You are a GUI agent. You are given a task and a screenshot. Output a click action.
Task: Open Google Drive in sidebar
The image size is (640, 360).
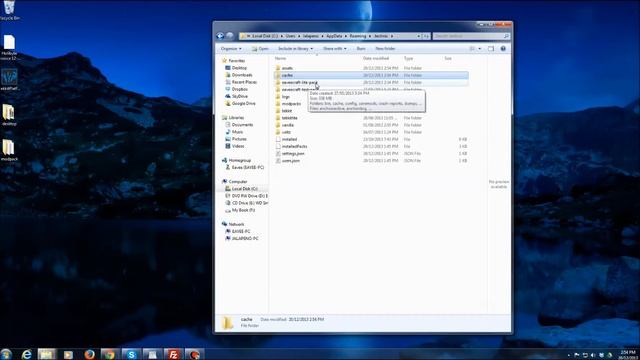(243, 103)
